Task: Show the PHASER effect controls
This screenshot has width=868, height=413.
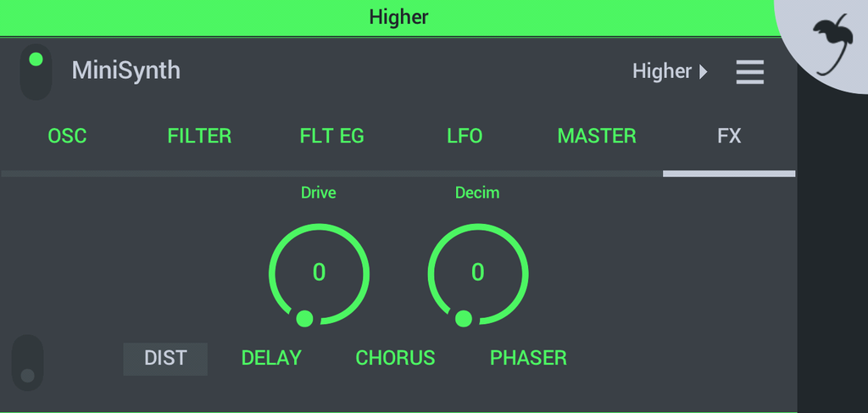Action: pyautogui.click(x=528, y=358)
